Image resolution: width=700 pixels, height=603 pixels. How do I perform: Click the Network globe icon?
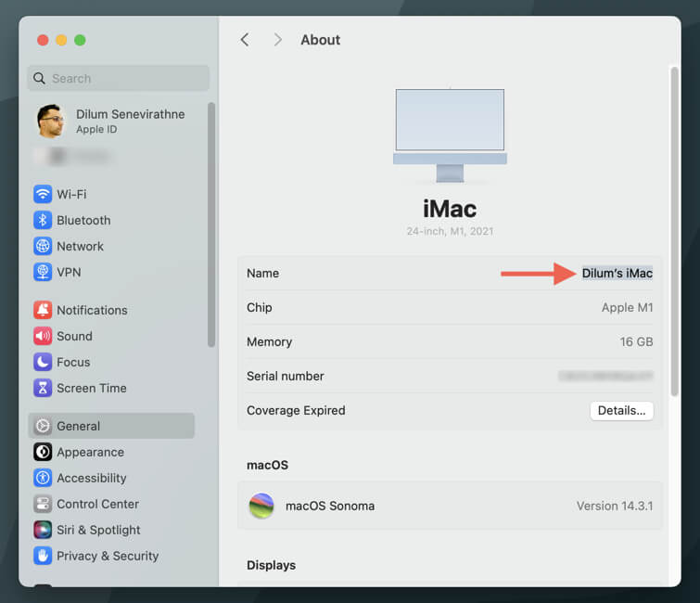click(x=43, y=246)
